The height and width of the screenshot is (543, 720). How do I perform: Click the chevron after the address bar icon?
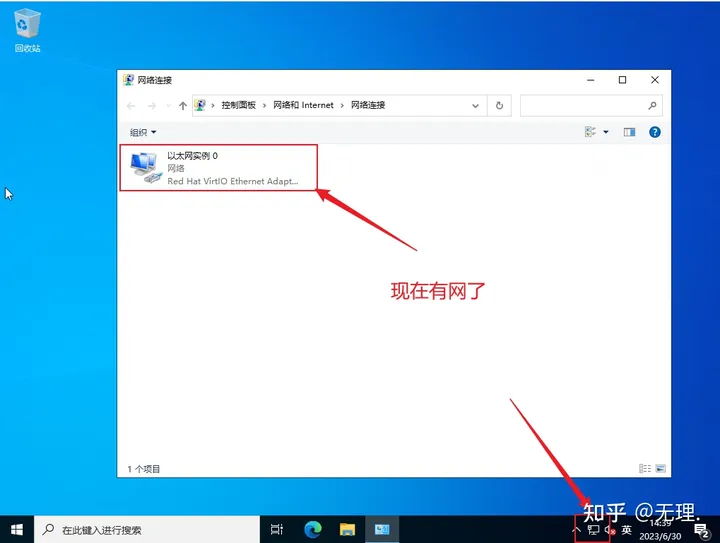pyautogui.click(x=213, y=106)
